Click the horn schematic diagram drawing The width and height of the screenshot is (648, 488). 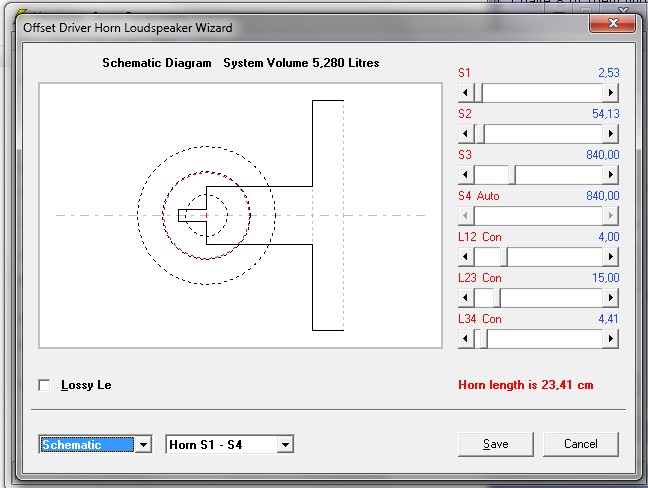pos(241,215)
